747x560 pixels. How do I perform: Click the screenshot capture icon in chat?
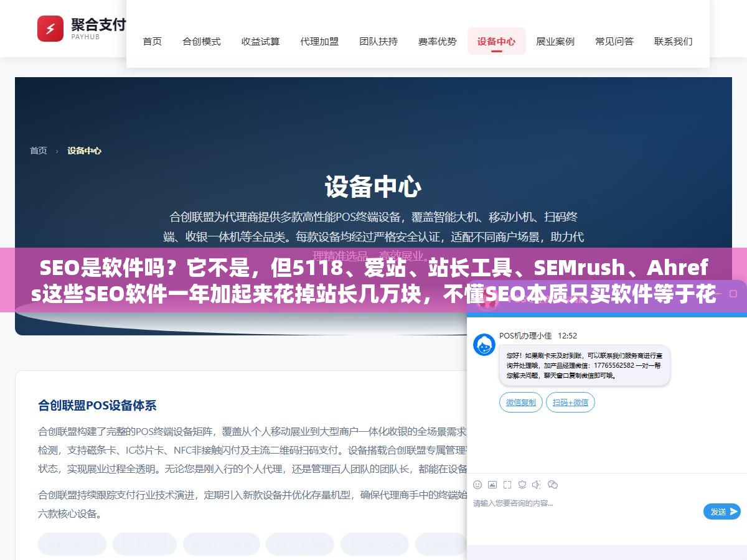point(507,485)
